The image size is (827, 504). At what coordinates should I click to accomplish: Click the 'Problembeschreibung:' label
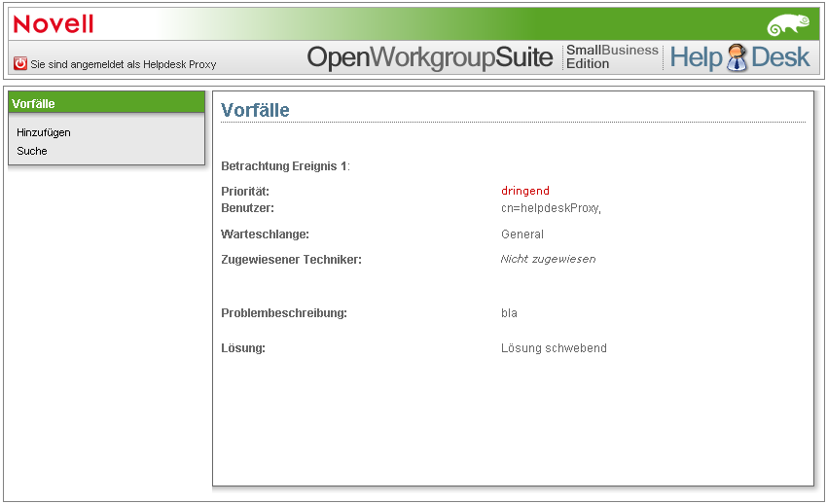284,313
